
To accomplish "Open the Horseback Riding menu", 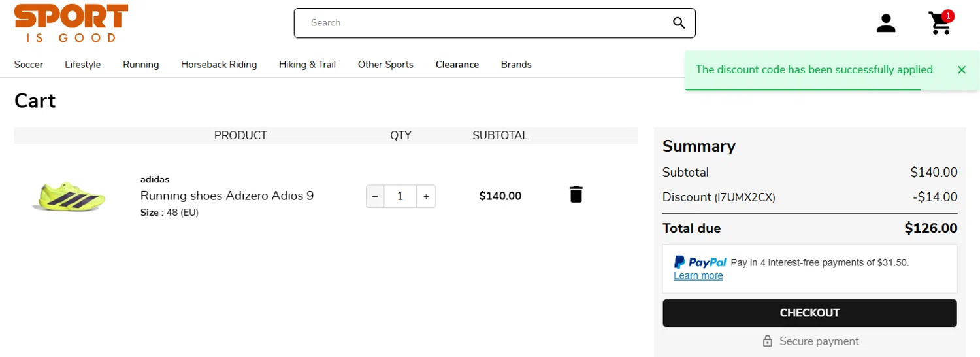I will (219, 65).
